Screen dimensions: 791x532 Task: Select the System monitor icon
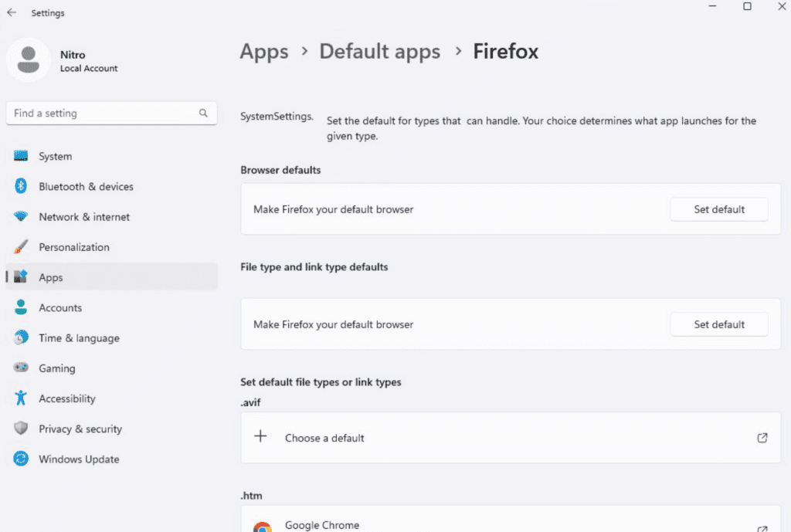[x=21, y=156]
